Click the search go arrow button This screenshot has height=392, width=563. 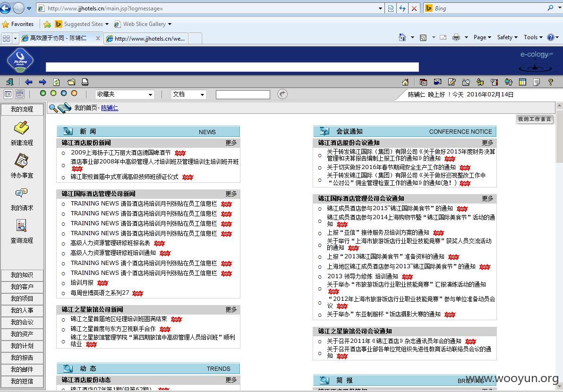(282, 94)
